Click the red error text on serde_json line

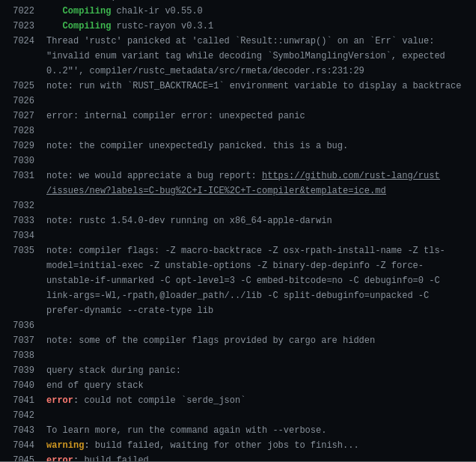pyautogui.click(x=60, y=400)
